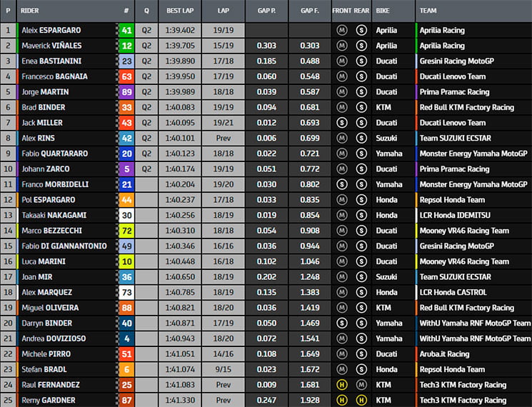Select the GAP F. column header
Image resolution: width=532 pixels, height=407 pixels.
point(309,11)
